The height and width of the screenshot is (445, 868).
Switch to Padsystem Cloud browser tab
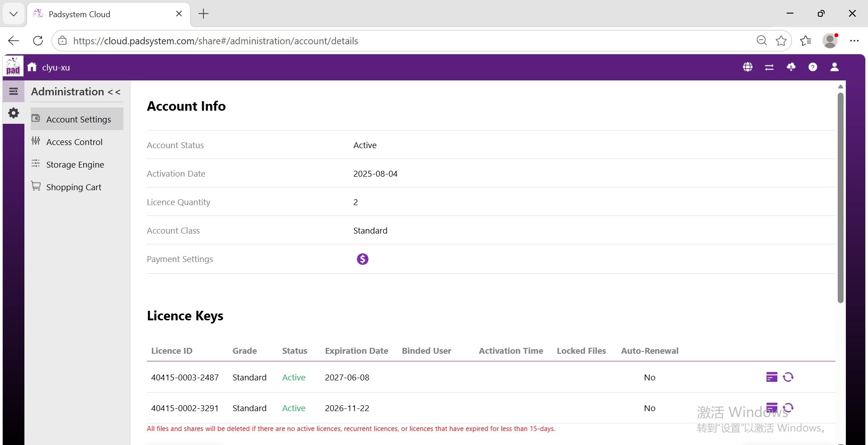pyautogui.click(x=108, y=14)
